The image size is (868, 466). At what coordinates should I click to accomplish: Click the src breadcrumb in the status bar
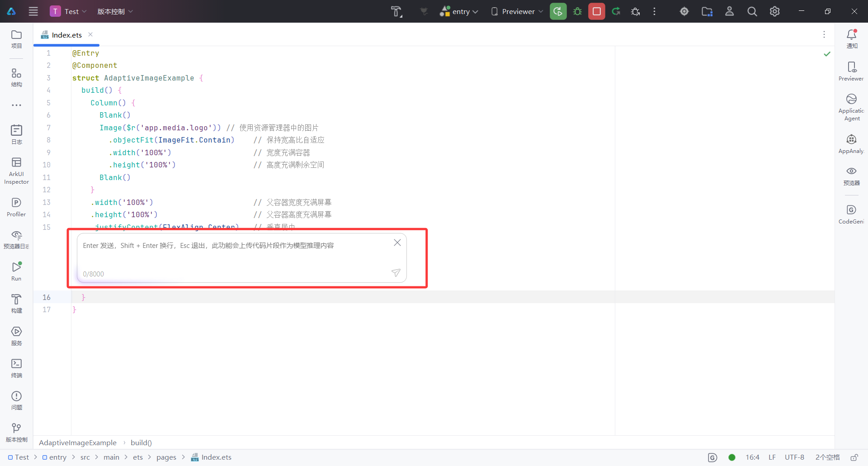pyautogui.click(x=85, y=457)
